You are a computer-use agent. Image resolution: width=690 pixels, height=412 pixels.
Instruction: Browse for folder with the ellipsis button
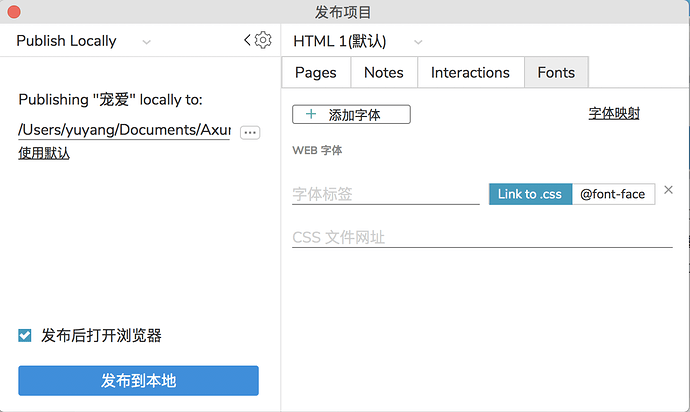250,132
